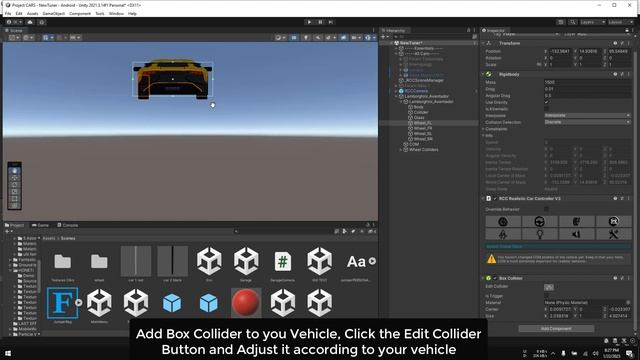This screenshot has height=360, width=640.
Task: Expand Wheel Colliders in Hierarchy
Action: [400, 150]
